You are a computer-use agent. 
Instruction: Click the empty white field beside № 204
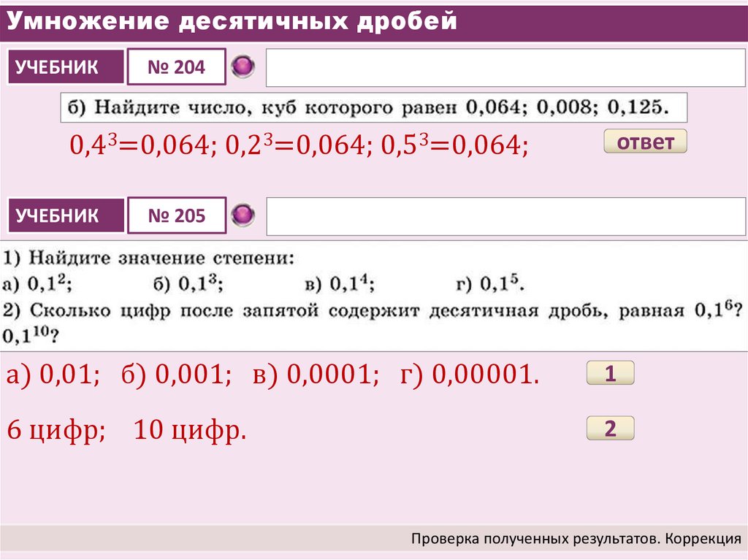[505, 68]
